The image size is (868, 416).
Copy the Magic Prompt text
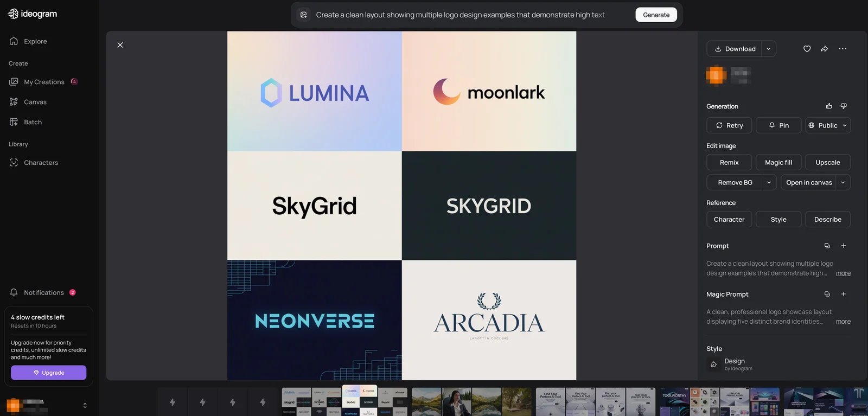pyautogui.click(x=827, y=294)
